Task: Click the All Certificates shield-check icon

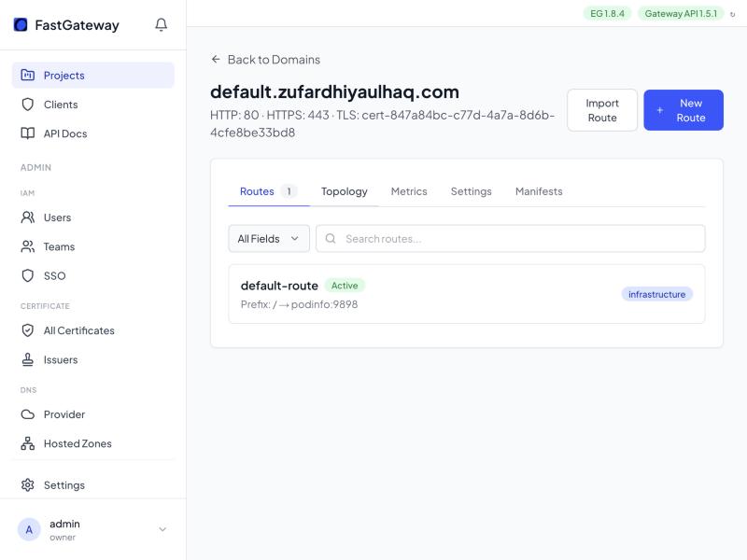Action: tap(28, 330)
